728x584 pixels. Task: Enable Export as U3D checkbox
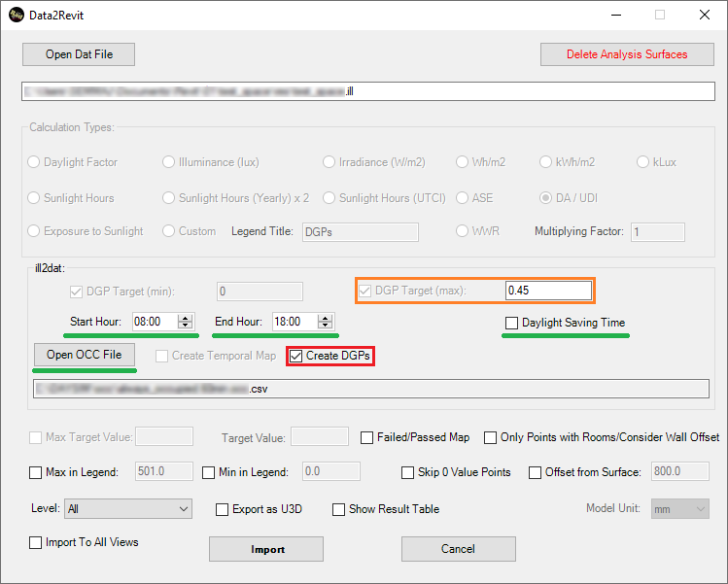[222, 509]
